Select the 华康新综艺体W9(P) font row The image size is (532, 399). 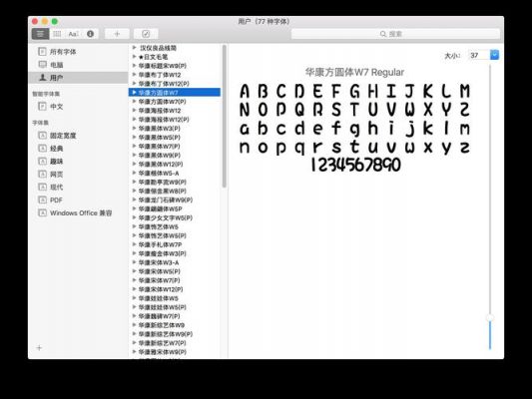[175, 334]
